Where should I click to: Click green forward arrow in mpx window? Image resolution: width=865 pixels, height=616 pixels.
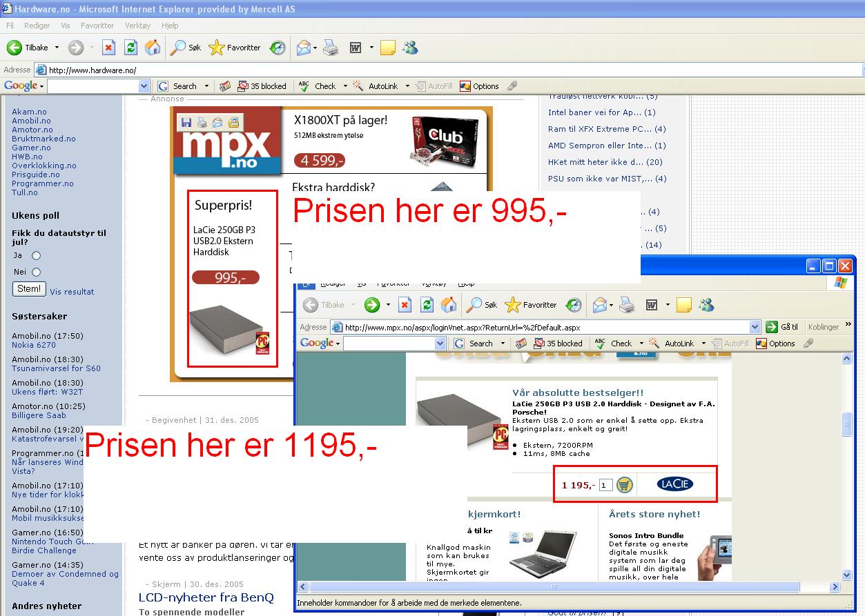372,305
